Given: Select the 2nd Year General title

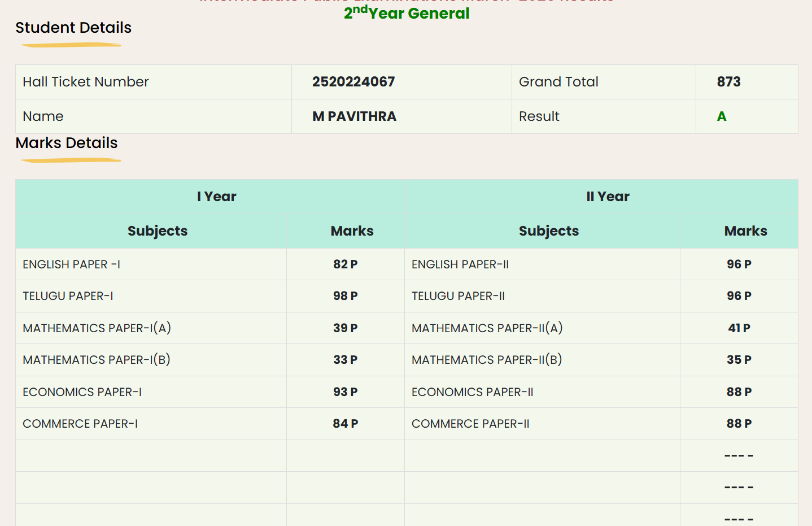Looking at the screenshot, I should [407, 13].
